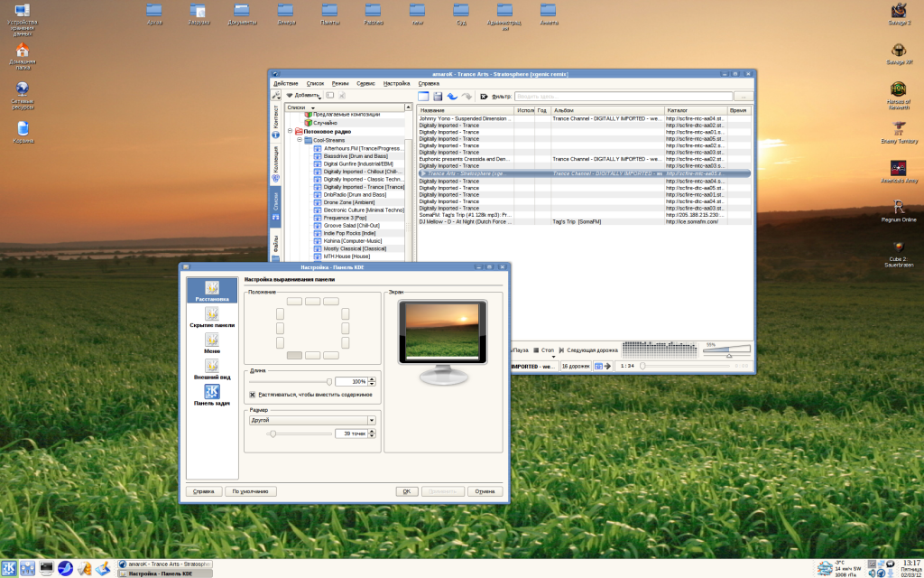Click the save playlist floppy icon in amaroK

438,96
